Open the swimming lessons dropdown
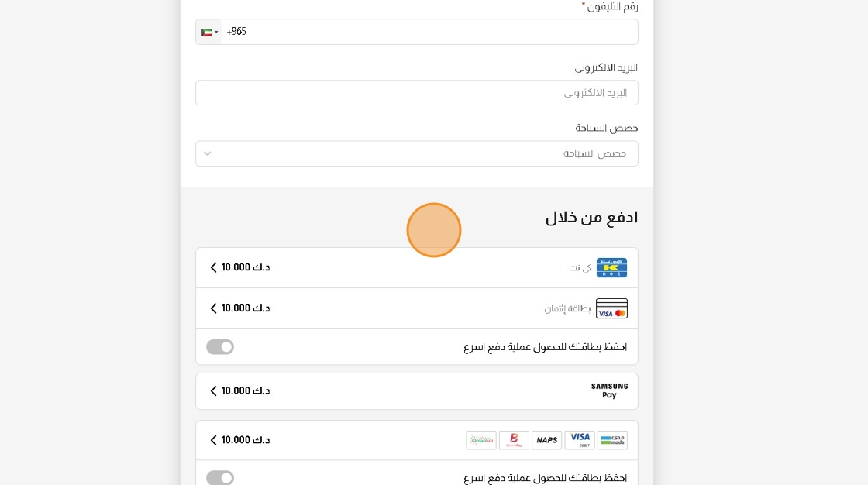This screenshot has height=485, width=868. click(417, 153)
